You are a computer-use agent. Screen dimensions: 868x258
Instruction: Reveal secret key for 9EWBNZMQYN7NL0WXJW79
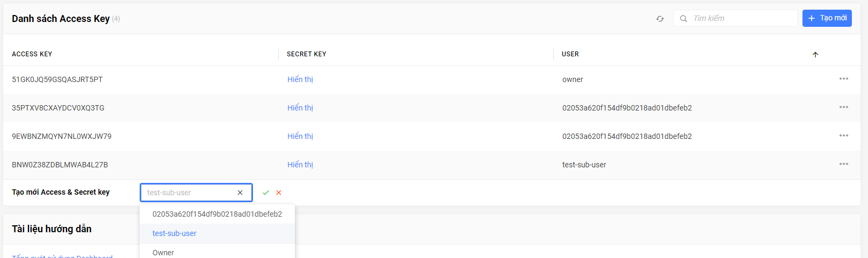[x=300, y=136]
